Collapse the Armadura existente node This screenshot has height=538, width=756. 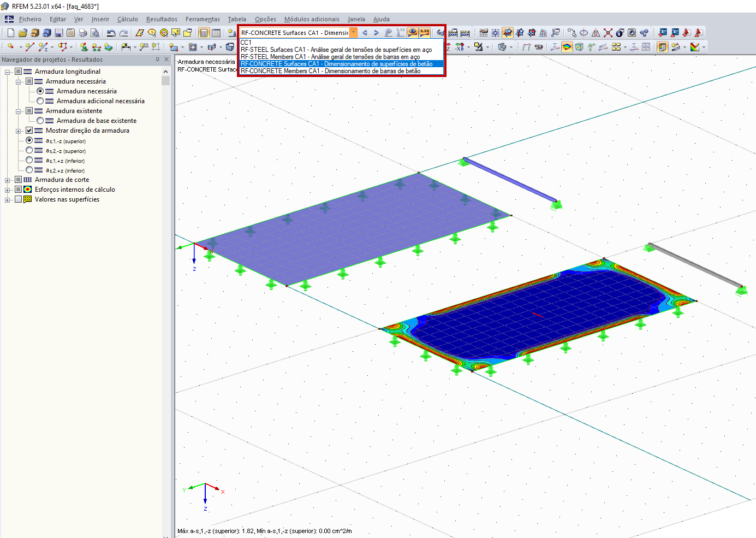(x=19, y=111)
